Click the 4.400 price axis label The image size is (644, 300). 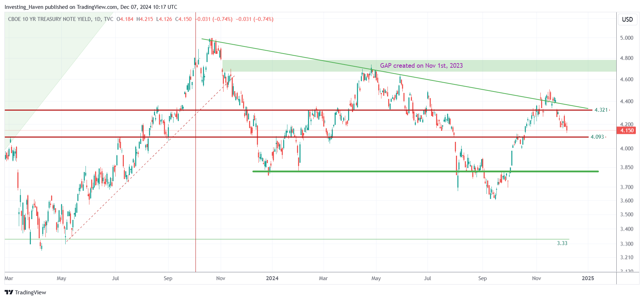point(627,101)
